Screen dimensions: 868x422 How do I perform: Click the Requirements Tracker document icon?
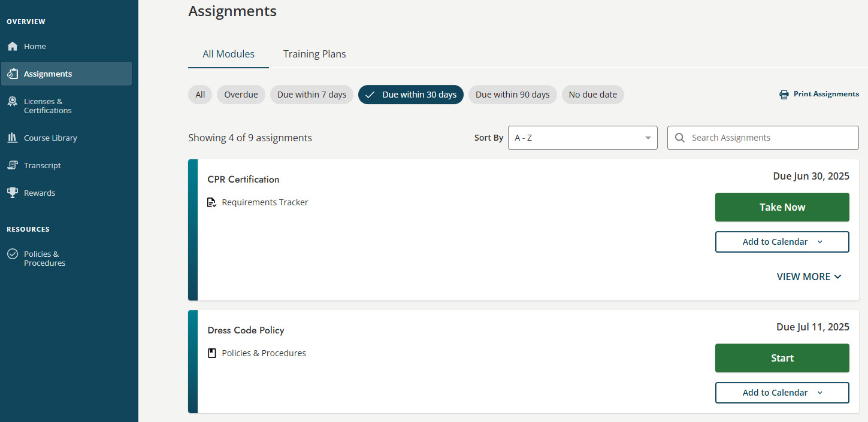coord(211,202)
